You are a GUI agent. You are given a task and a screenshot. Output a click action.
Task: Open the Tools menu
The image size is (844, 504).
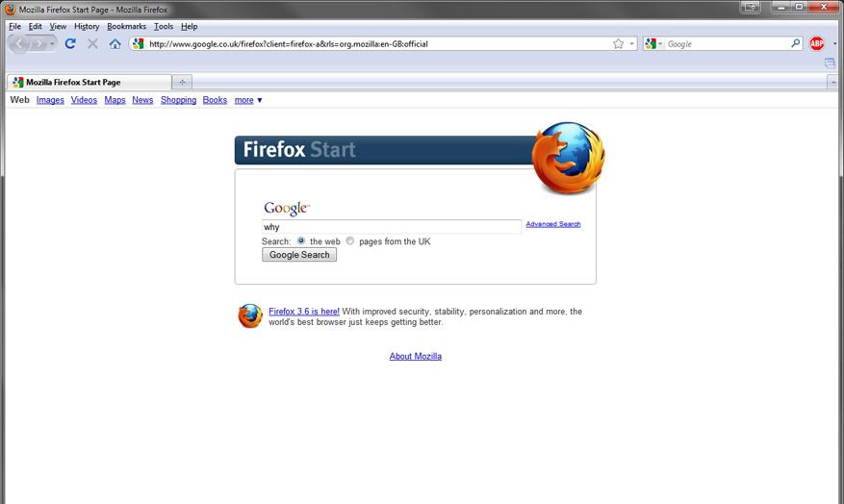(164, 26)
